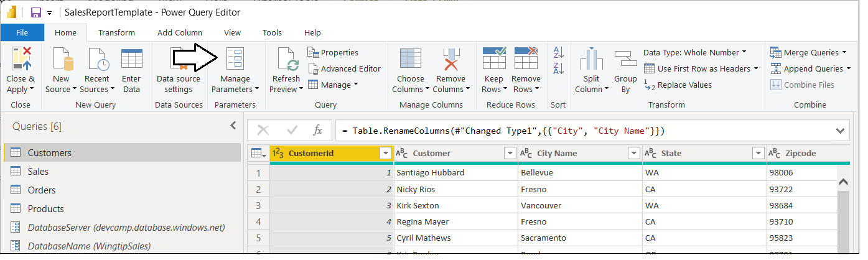868x260 pixels.
Task: Click the grid scrollbar up arrow
Action: click(844, 182)
